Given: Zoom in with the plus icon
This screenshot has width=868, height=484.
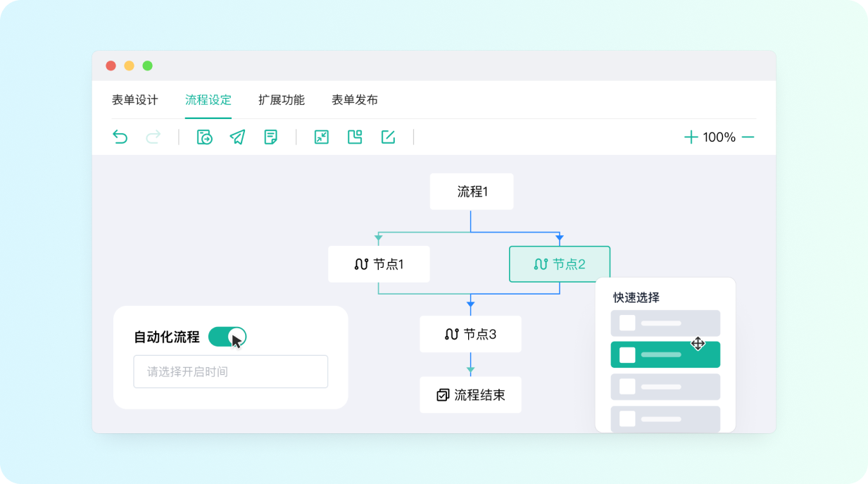Looking at the screenshot, I should pyautogui.click(x=691, y=137).
